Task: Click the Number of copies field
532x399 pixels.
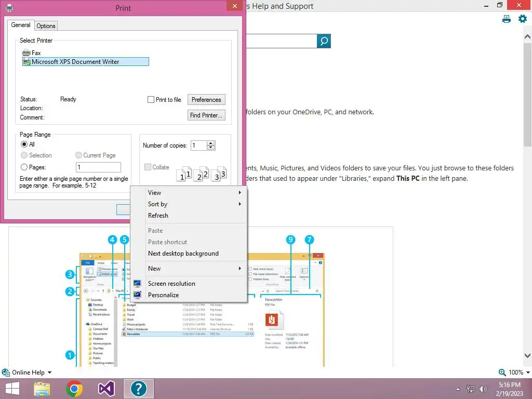Action: (199, 145)
